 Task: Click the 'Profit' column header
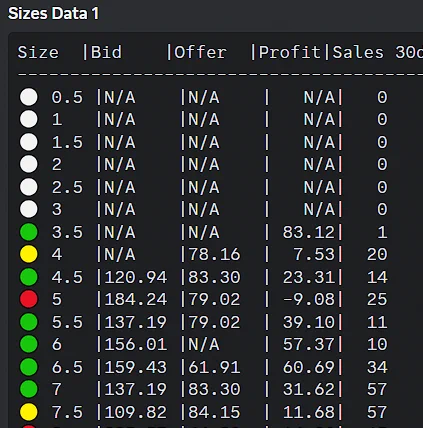click(x=290, y=52)
